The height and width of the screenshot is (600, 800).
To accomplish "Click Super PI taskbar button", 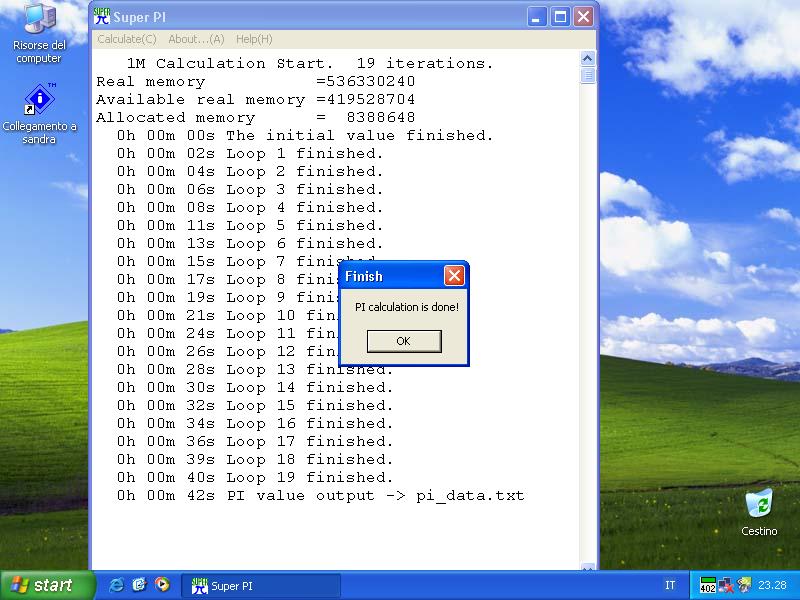I will [x=261, y=586].
